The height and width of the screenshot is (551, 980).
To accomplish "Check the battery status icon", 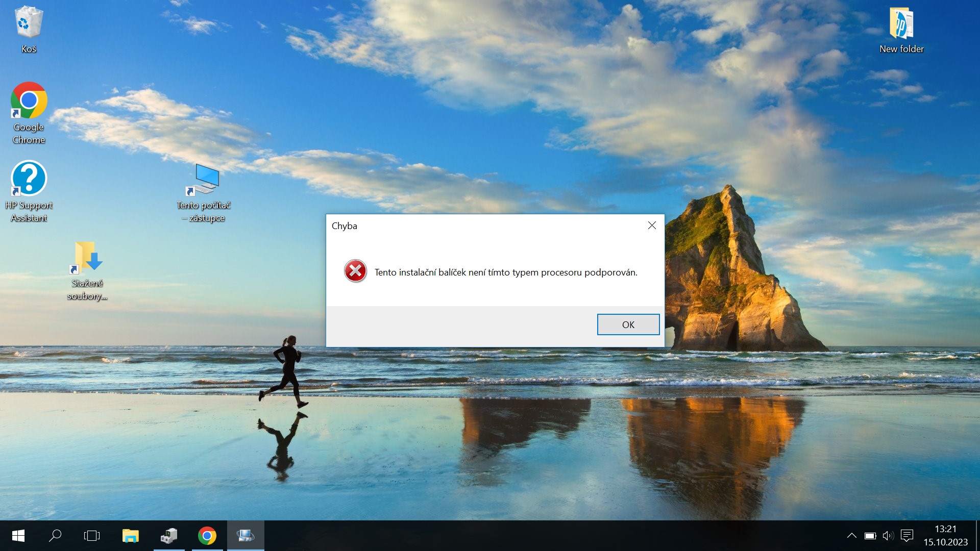I will click(870, 536).
